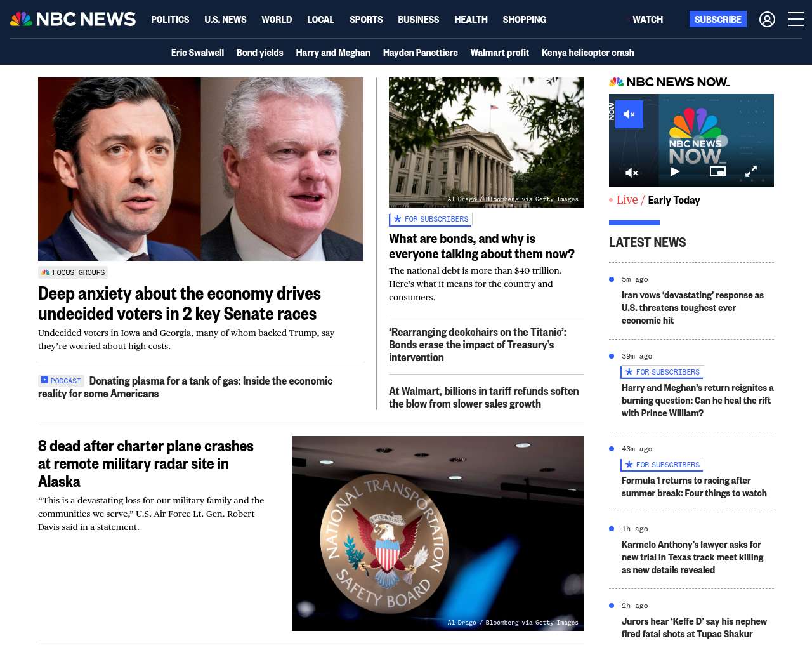This screenshot has width=812, height=650.
Task: Open the 8 dead charter plane crash headline
Action: click(146, 463)
